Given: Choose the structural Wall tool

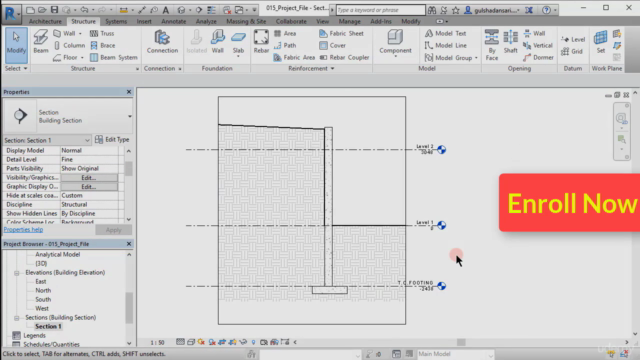Looking at the screenshot, I should coord(66,33).
